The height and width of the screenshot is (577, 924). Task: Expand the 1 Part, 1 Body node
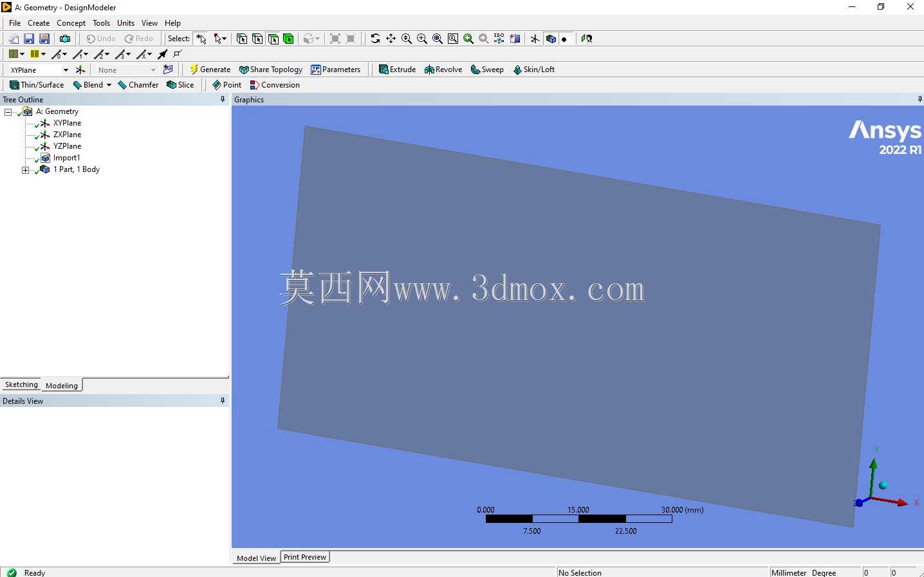[25, 170]
